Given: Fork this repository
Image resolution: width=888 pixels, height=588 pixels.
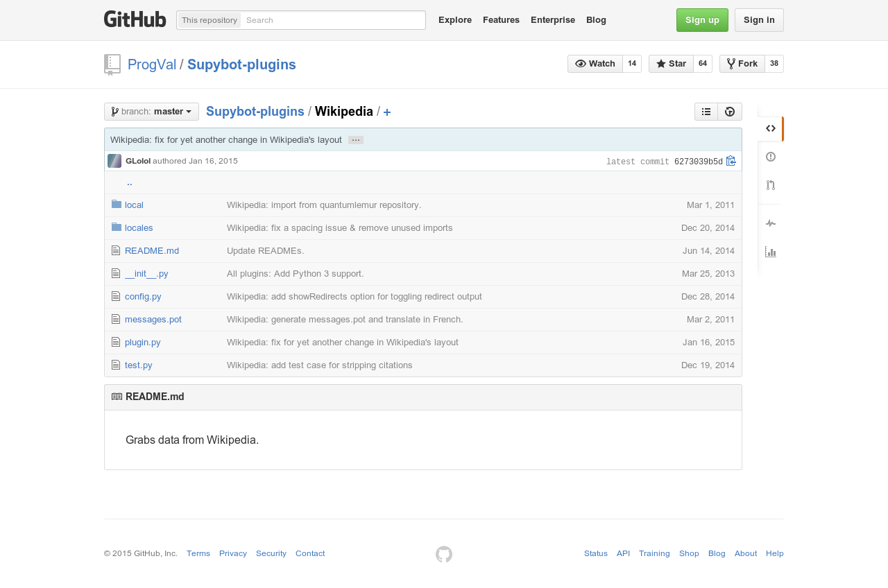Looking at the screenshot, I should 742,64.
